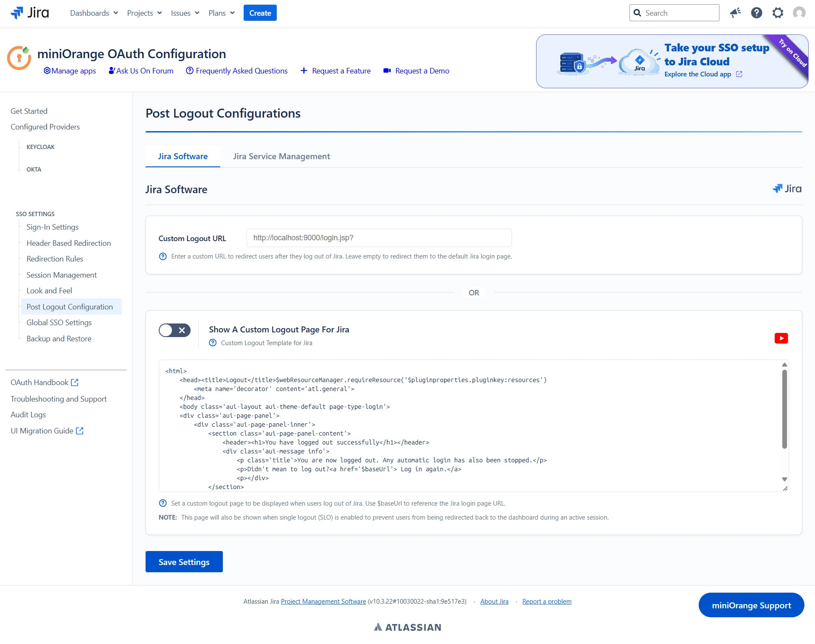
Task: Click help icon under Custom Logout URL
Action: [163, 256]
